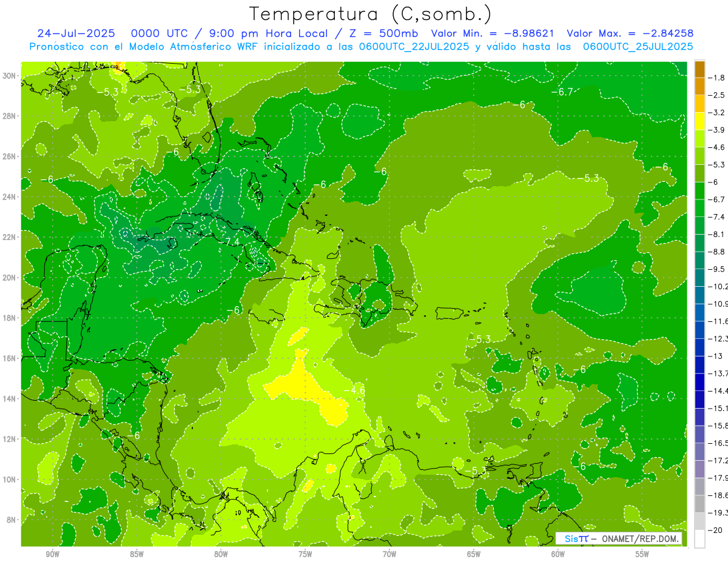
Task: Pick the white swatch below -20
Action: point(699,538)
